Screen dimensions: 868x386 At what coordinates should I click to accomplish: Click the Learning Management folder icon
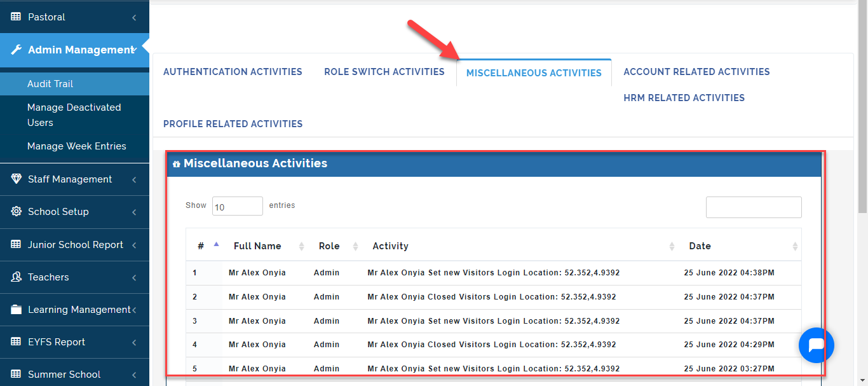click(16, 310)
